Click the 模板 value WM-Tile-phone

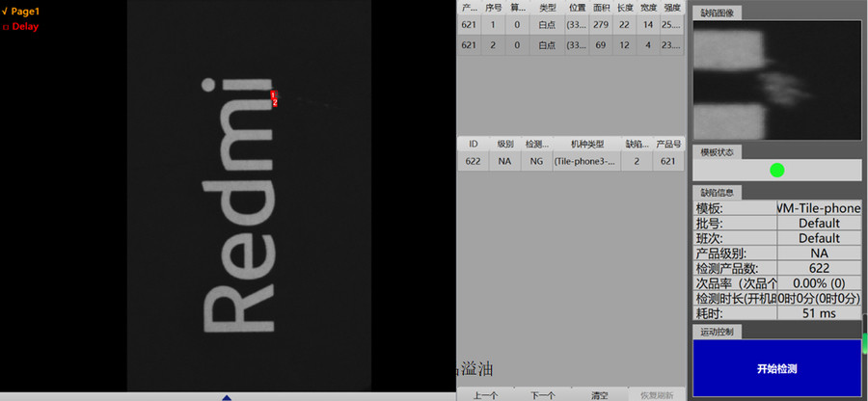coord(819,208)
